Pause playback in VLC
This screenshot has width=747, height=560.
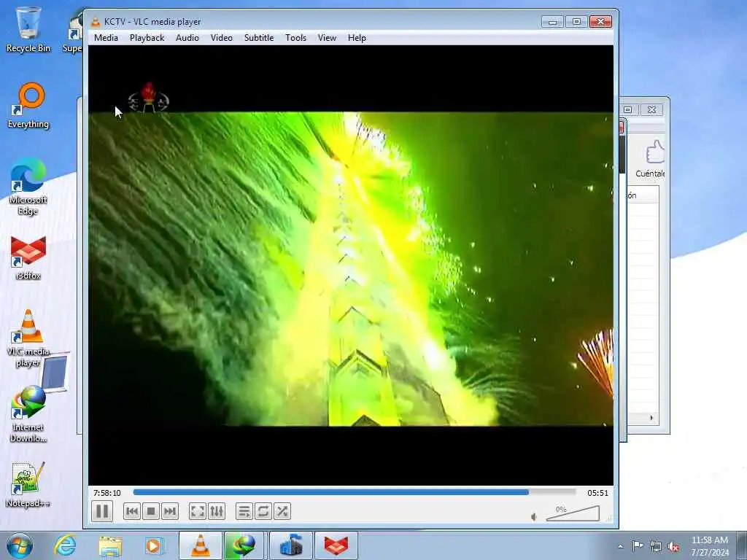[102, 511]
